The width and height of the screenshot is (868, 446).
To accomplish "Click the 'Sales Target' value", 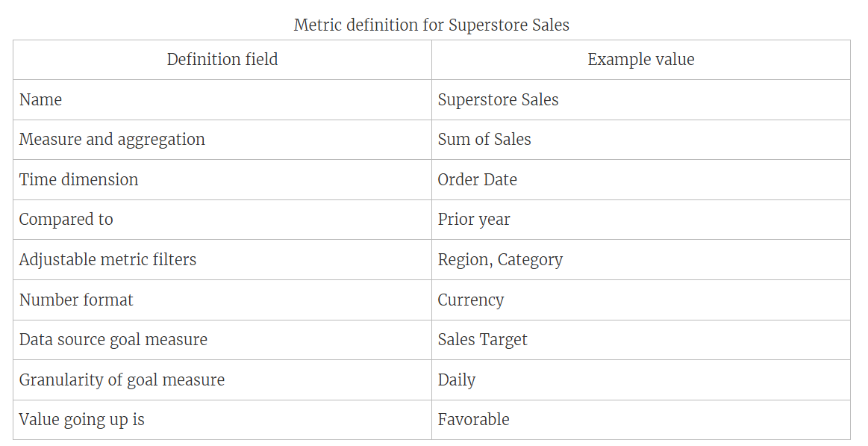I will [482, 340].
